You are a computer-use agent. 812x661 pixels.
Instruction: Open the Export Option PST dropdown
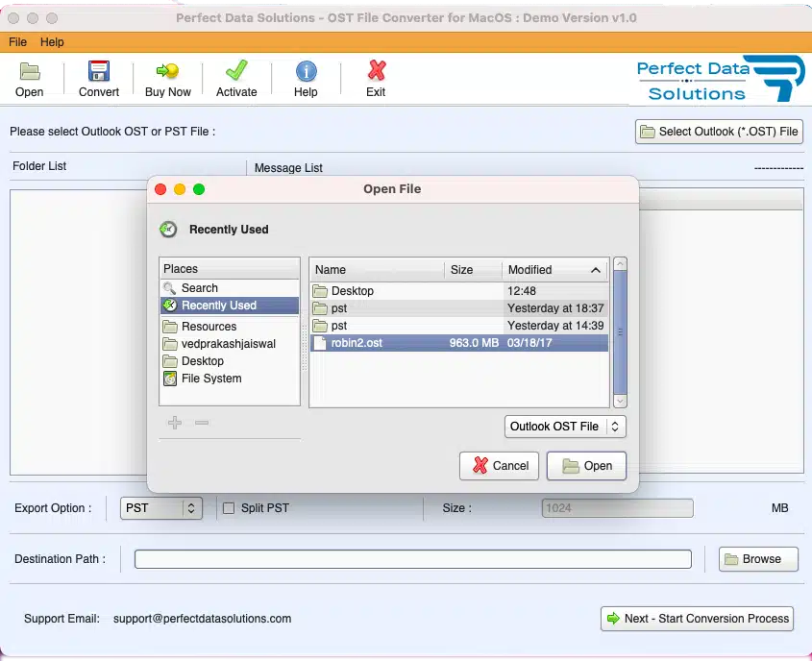(161, 508)
